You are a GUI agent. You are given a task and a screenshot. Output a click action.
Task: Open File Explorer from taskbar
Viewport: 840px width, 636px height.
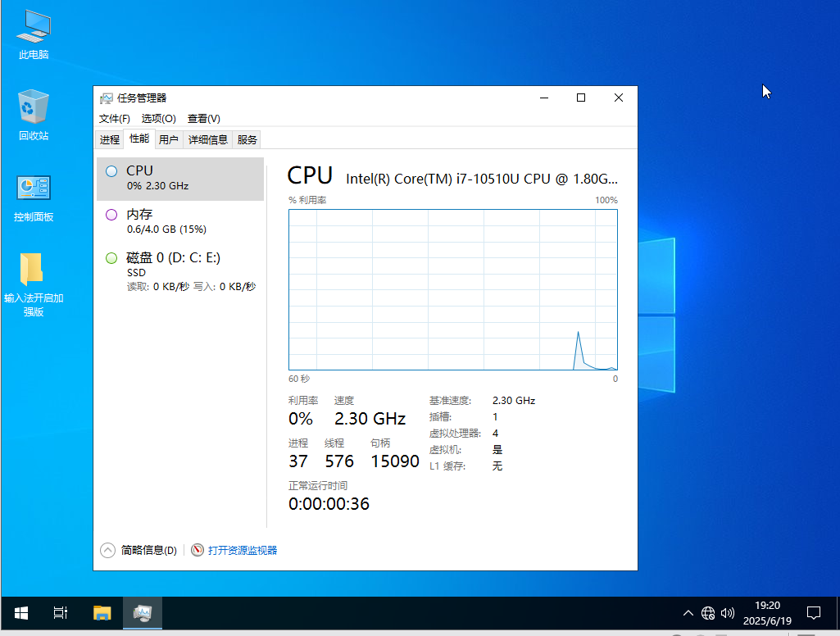pyautogui.click(x=102, y=613)
